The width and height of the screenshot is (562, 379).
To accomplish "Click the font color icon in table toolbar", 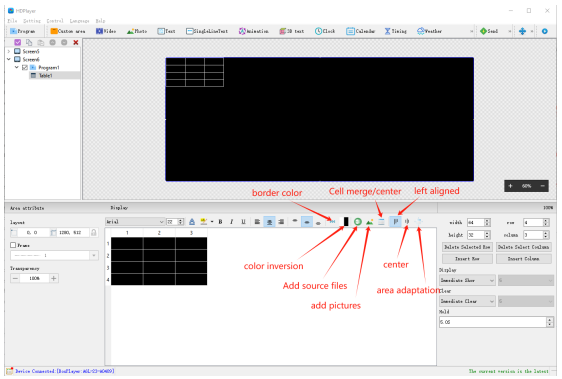I will (x=192, y=222).
